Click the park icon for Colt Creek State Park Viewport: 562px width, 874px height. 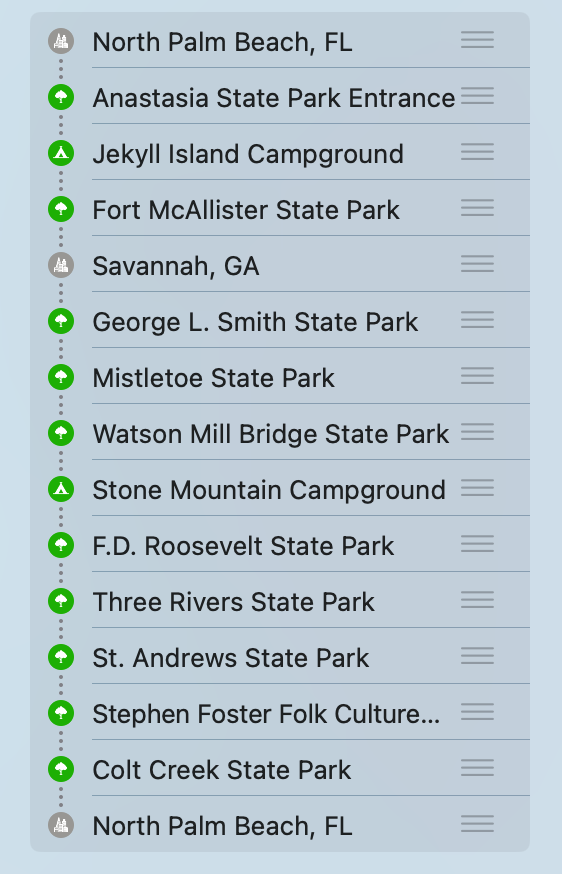[x=61, y=769]
